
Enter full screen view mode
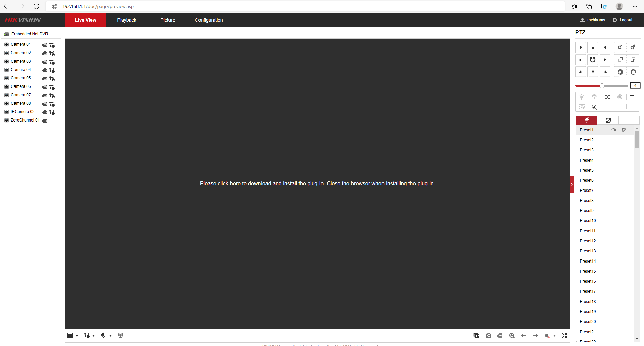pyautogui.click(x=564, y=335)
